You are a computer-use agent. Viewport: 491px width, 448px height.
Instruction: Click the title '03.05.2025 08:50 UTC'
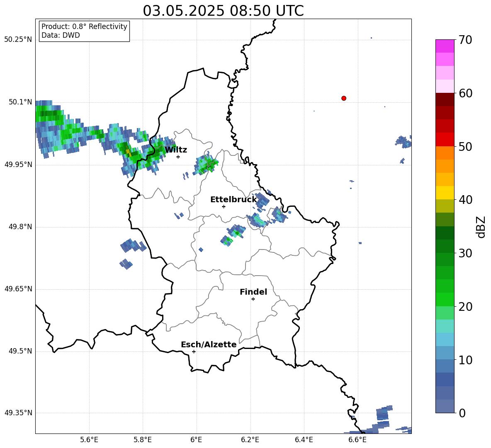(223, 11)
